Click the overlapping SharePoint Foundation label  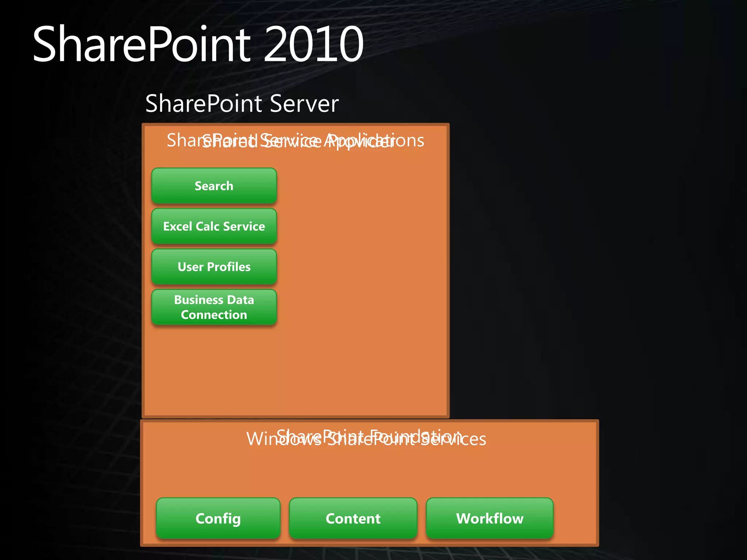coord(369,436)
